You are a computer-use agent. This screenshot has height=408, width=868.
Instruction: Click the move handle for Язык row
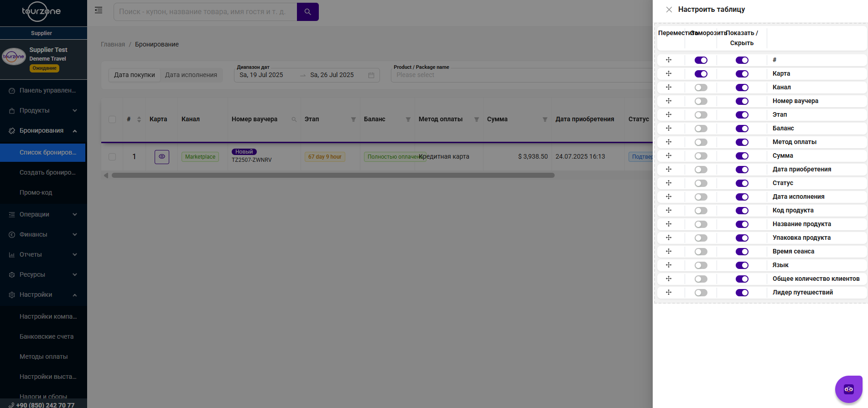click(669, 265)
